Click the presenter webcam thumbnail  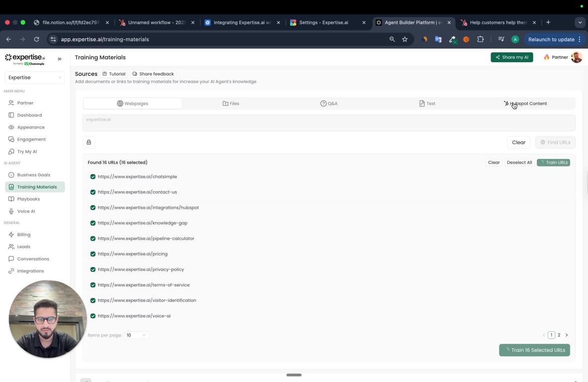[48, 319]
